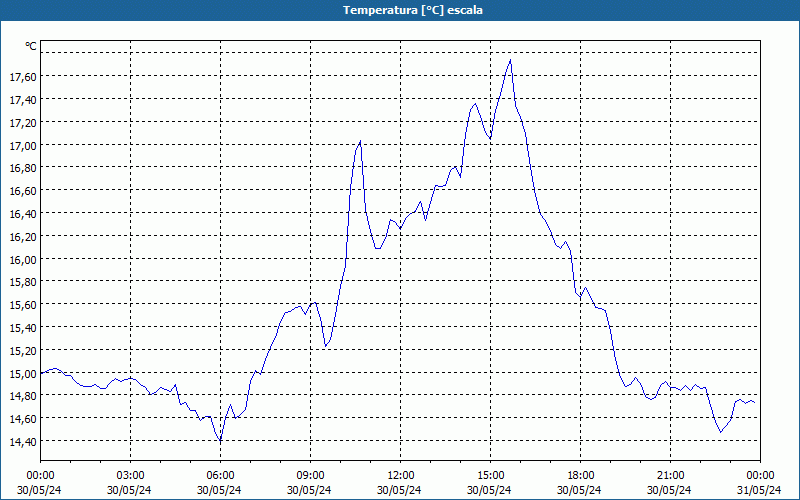This screenshot has height=500, width=800.
Task: Select the 30/05/24 date under 09:00
Action: [309, 490]
